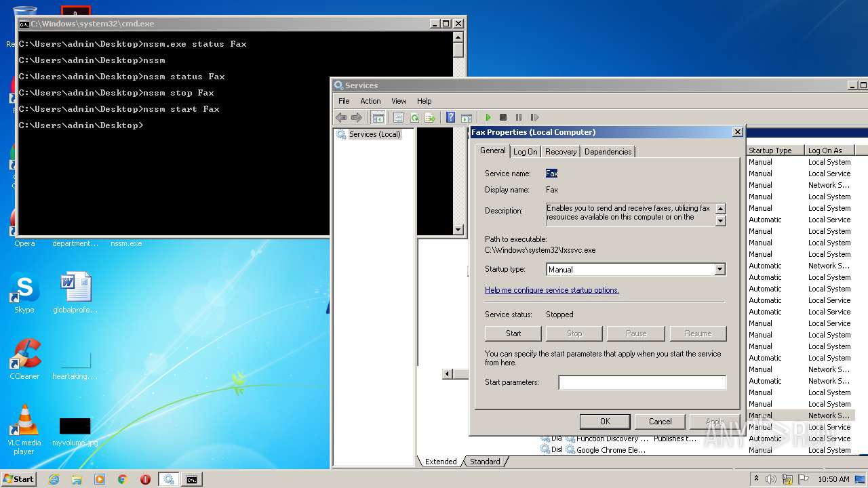Screen dimensions: 868x488
Task: Toggle Show/Hide Console Tree icon
Action: [x=378, y=117]
